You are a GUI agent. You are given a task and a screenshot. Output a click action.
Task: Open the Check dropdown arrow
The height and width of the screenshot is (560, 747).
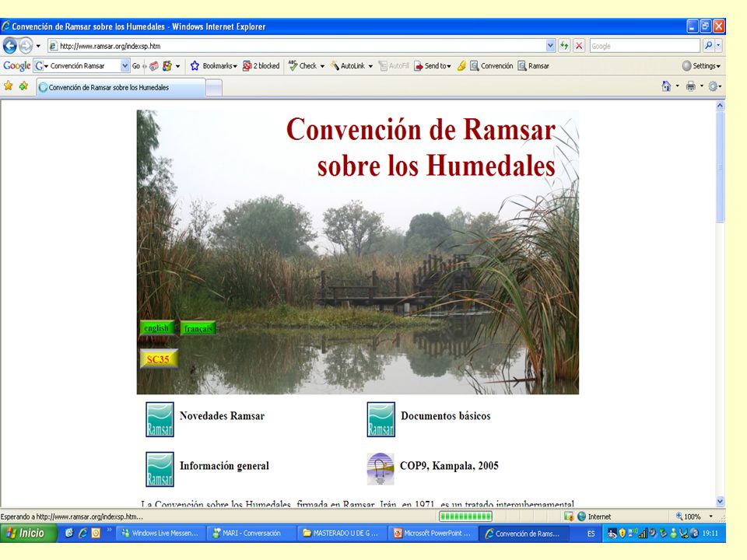(322, 66)
